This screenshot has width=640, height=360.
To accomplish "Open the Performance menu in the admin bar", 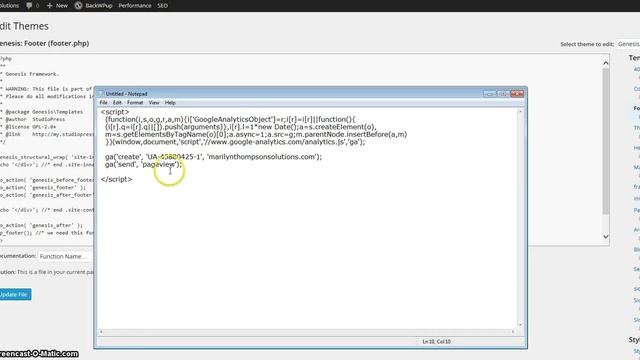I will (x=135, y=6).
